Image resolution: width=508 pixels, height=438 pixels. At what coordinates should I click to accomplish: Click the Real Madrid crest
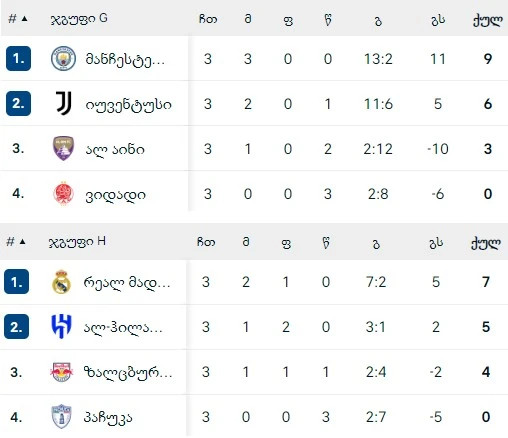coord(62,282)
